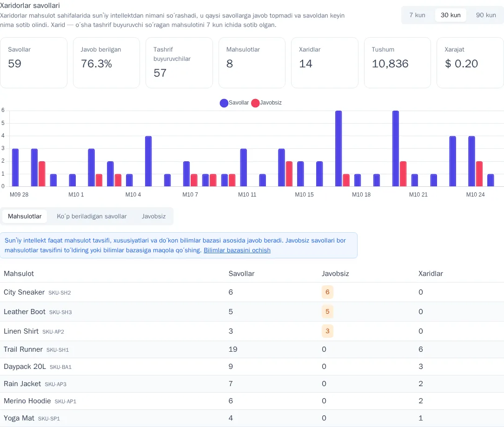
Task: Sort by the Savollar table column header
Action: click(x=241, y=273)
